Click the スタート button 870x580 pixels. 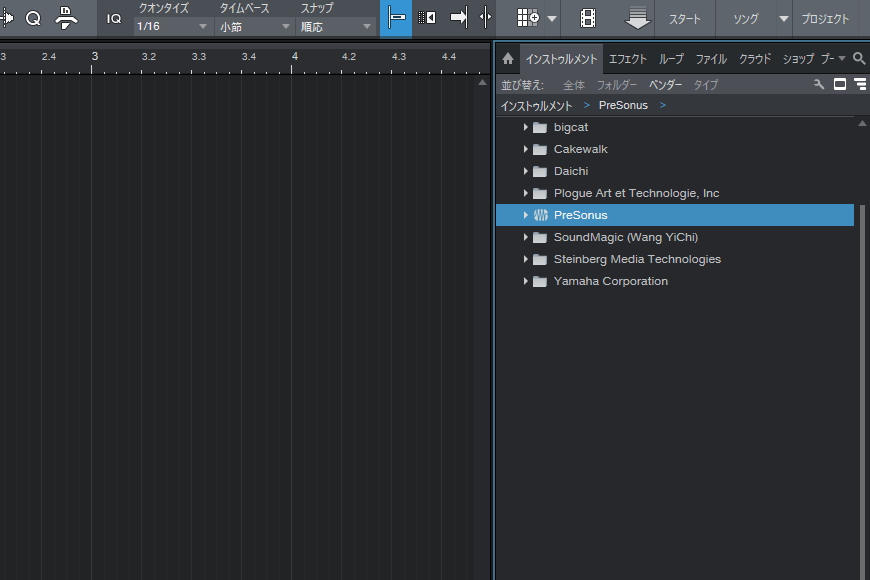coord(685,19)
